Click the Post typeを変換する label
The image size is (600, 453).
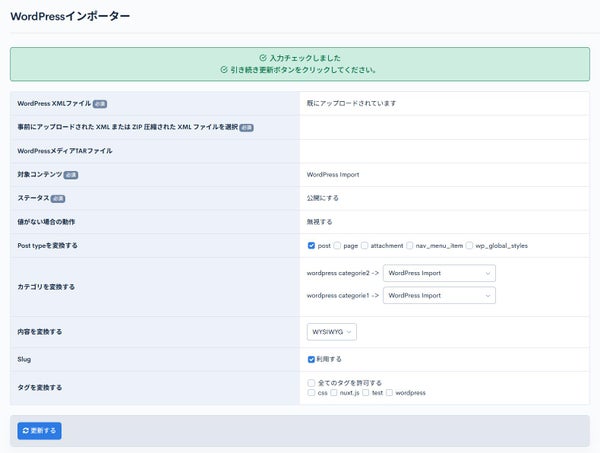[47, 246]
